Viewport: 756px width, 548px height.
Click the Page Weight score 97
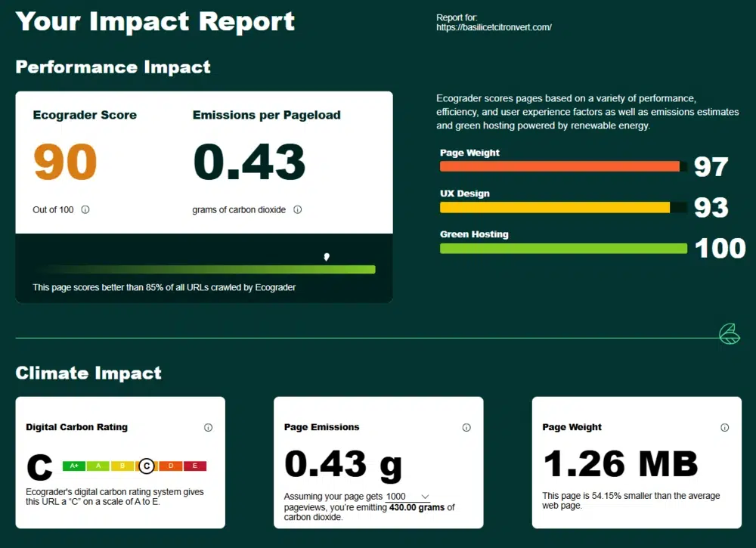click(711, 167)
